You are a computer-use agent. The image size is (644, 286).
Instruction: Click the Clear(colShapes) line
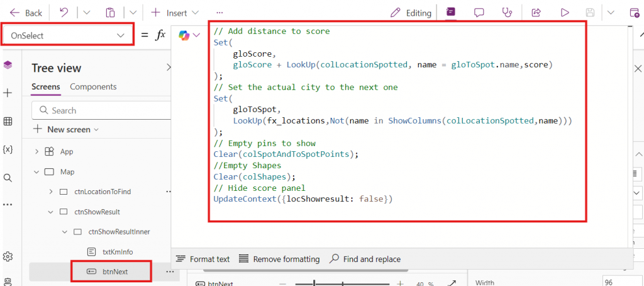coord(255,176)
